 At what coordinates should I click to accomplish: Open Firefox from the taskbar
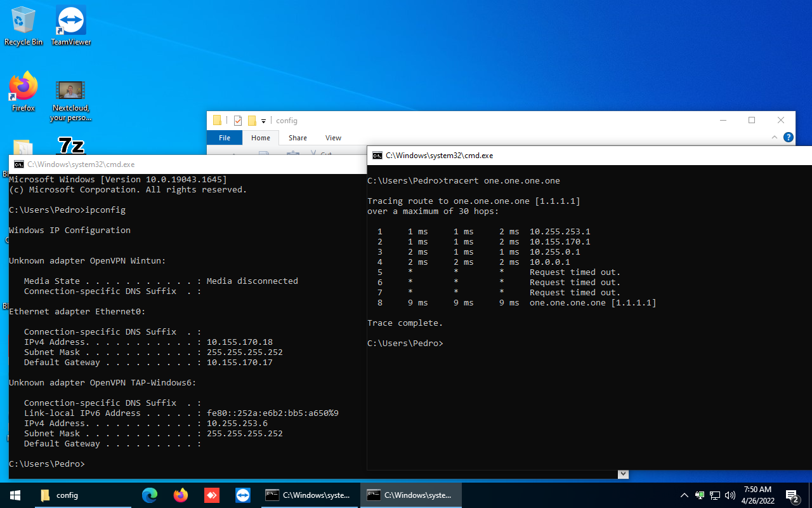click(x=180, y=495)
